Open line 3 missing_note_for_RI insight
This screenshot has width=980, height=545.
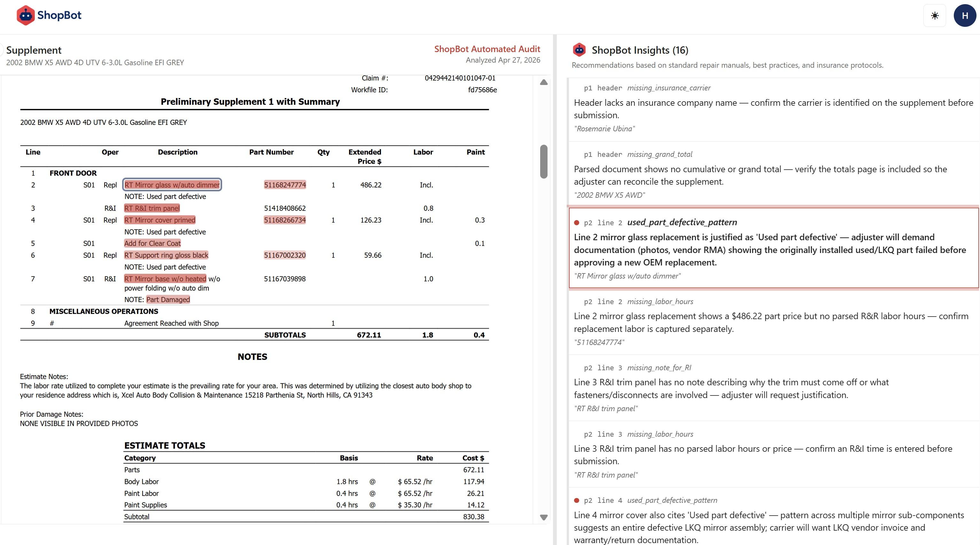(774, 388)
